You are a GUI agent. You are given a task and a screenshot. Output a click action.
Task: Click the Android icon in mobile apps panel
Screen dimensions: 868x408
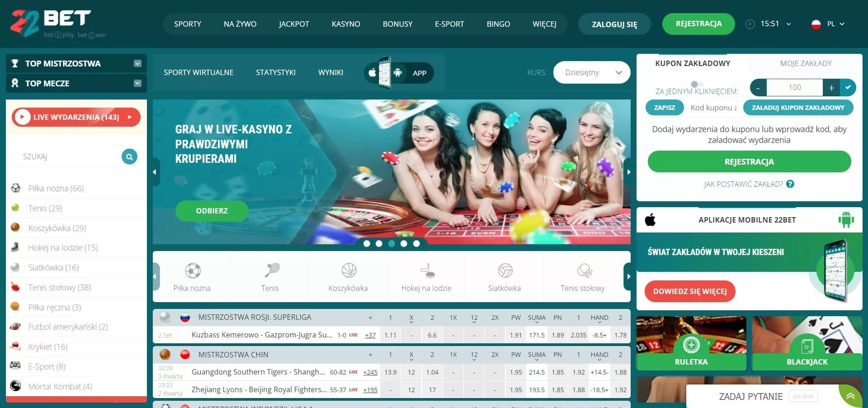click(x=846, y=220)
